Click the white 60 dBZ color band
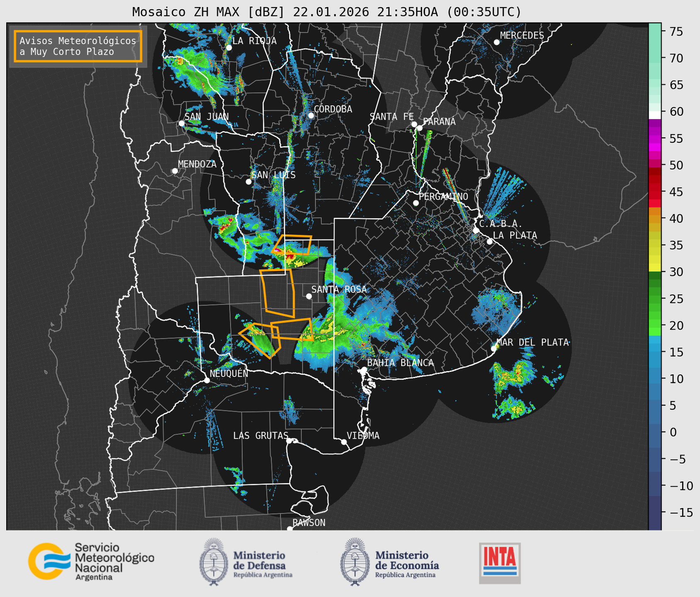700x597 pixels. (655, 115)
